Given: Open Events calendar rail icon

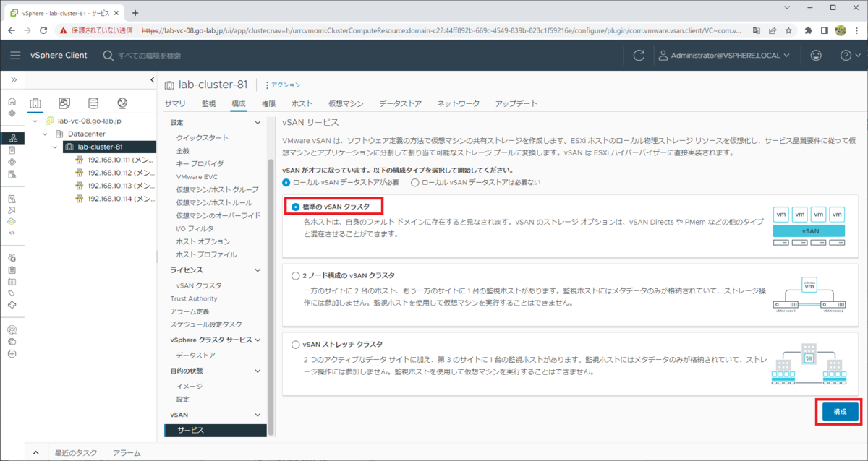Looking at the screenshot, I should point(12,281).
